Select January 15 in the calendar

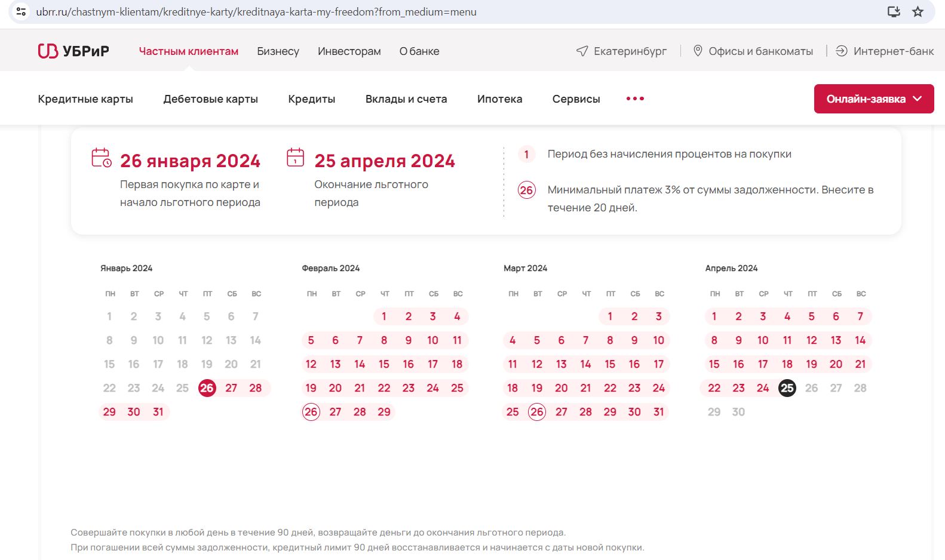pos(109,364)
